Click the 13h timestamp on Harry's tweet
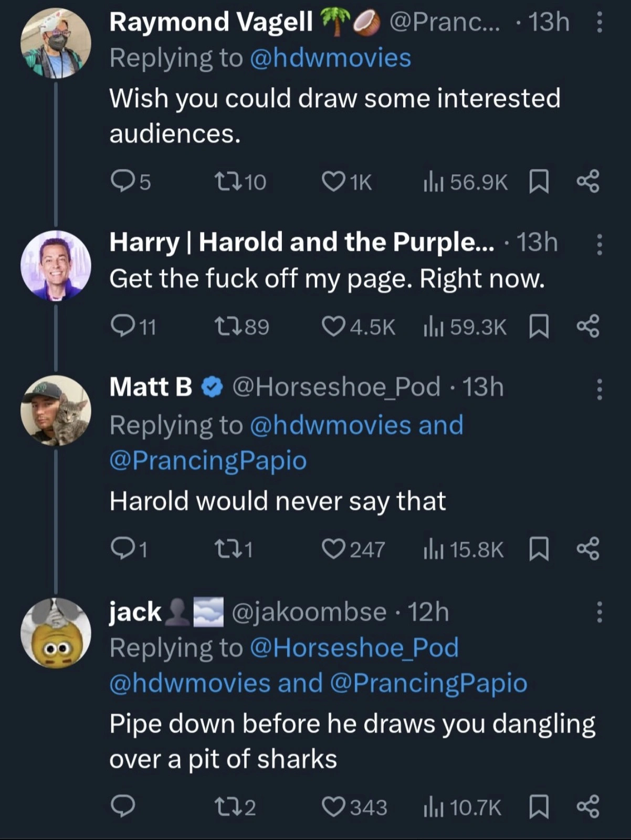Image resolution: width=631 pixels, height=840 pixels. (537, 241)
